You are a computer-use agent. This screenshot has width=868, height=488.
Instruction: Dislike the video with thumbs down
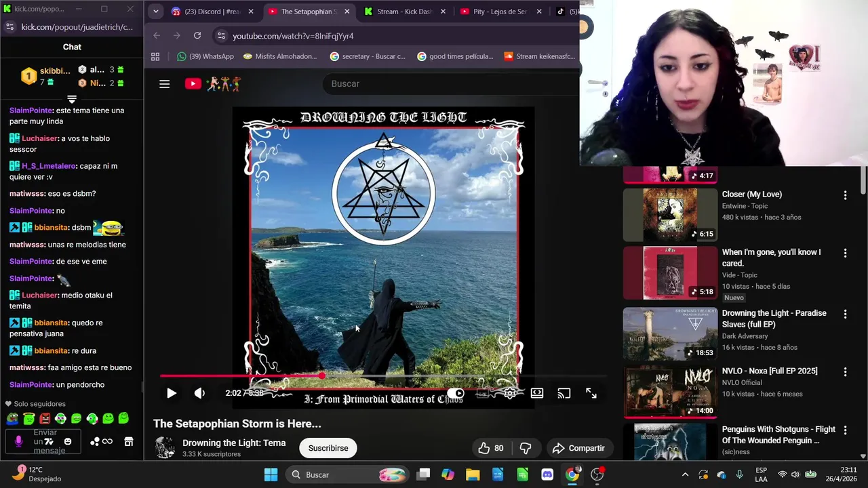tap(526, 448)
